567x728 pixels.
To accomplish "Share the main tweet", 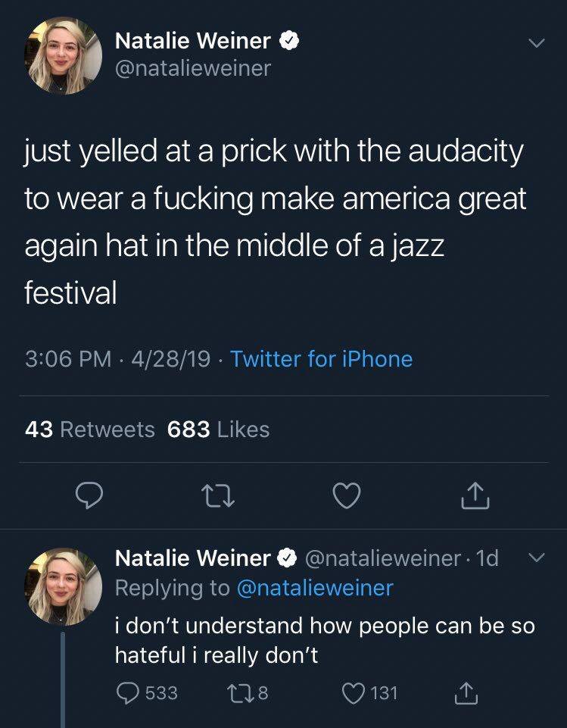I will [476, 496].
